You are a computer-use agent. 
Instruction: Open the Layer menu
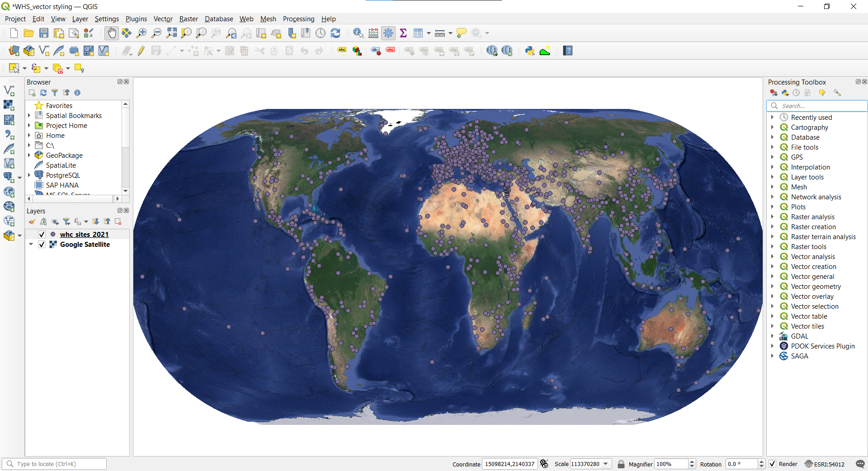[80, 19]
